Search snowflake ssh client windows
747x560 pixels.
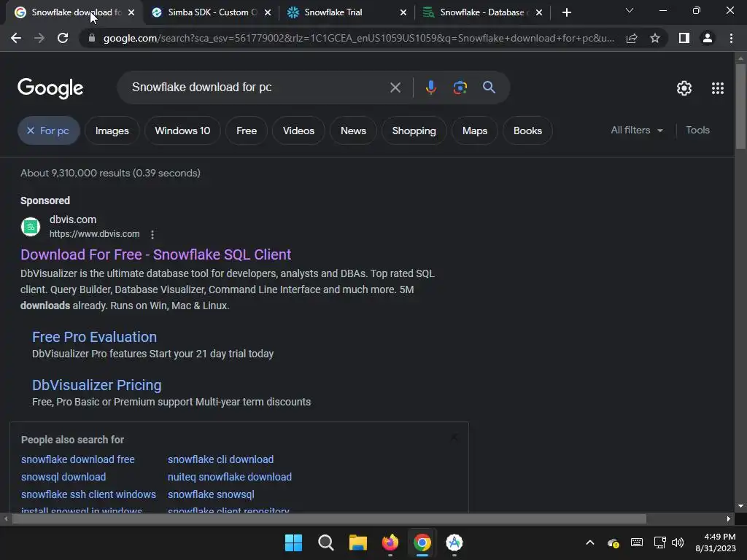pyautogui.click(x=88, y=495)
